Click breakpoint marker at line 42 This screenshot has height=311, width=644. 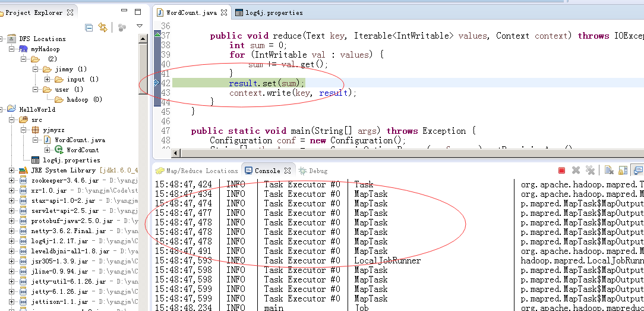pos(156,83)
